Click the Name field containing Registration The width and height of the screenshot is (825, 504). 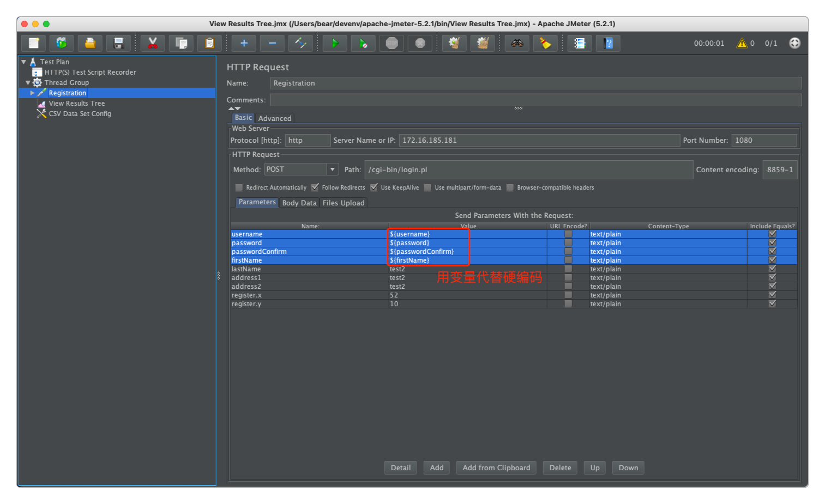point(536,83)
